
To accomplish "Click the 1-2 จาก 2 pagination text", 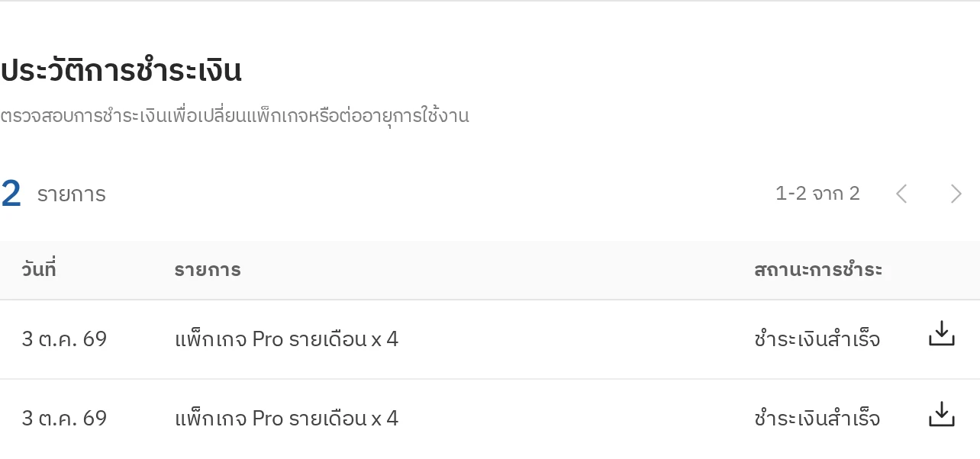I will 817,194.
